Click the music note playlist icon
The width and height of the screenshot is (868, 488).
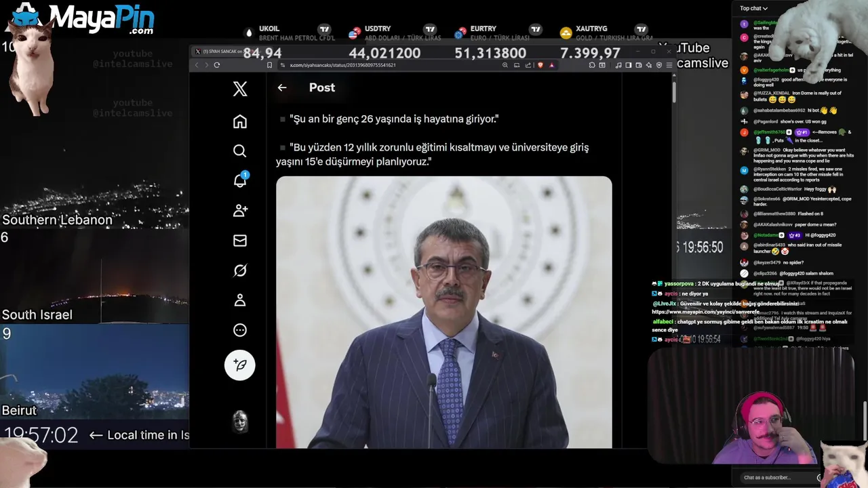pos(618,65)
